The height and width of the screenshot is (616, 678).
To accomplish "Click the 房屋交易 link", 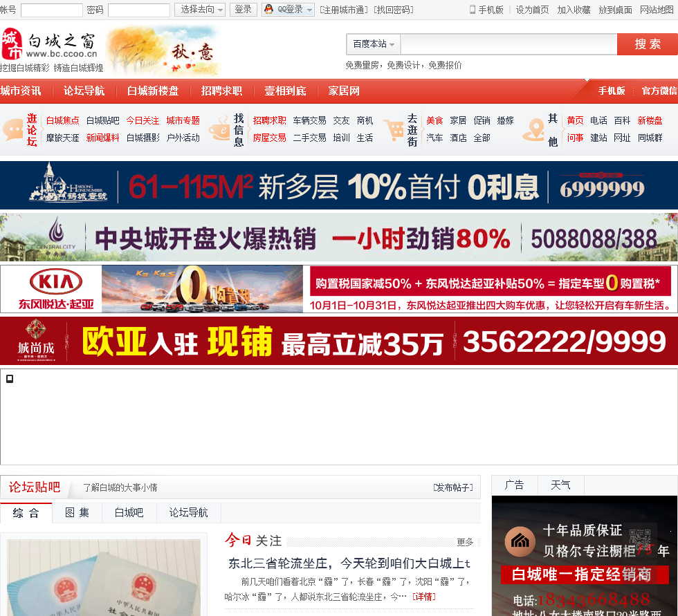I will coord(269,138).
